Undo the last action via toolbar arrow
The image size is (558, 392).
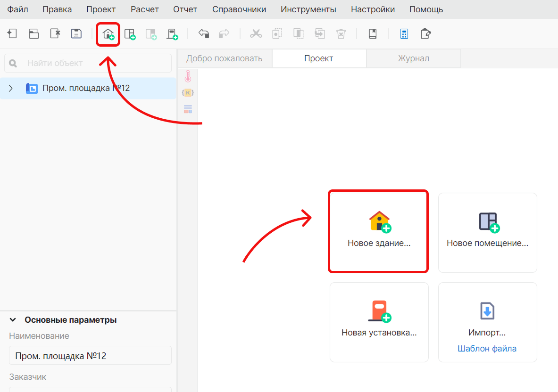click(204, 34)
